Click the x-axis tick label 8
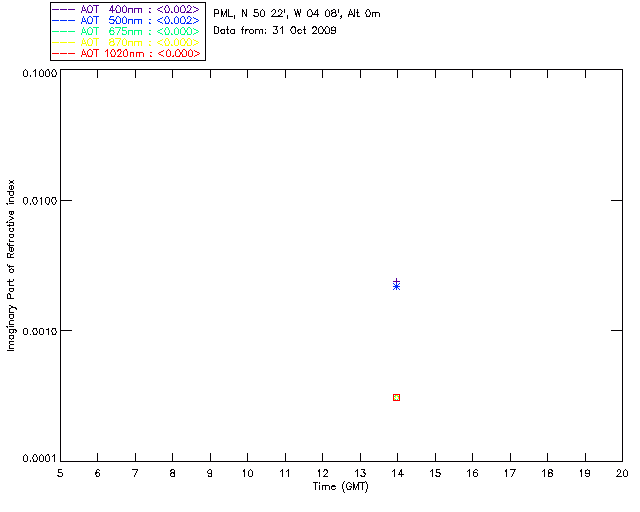The width and height of the screenshot is (640, 512). coord(173,473)
